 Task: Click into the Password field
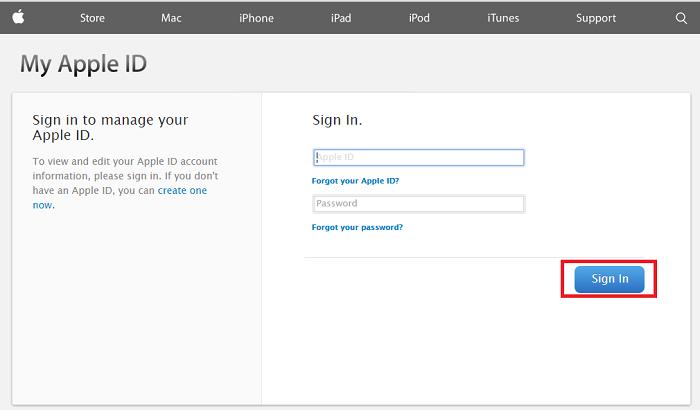(x=418, y=204)
